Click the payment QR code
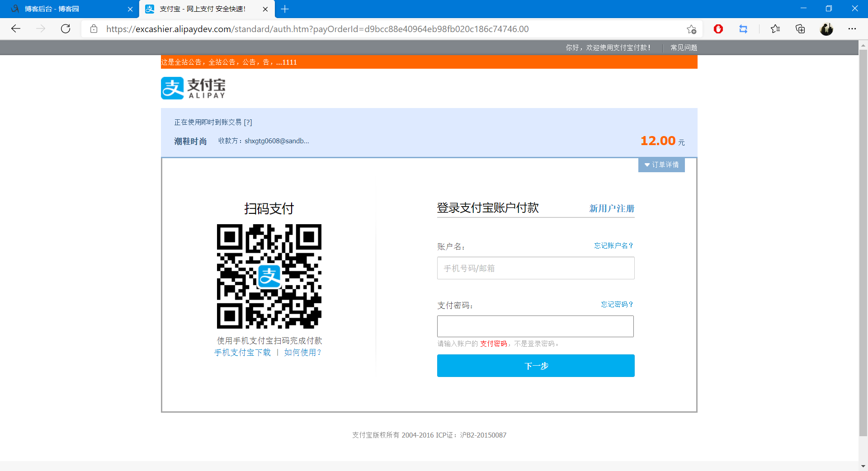Image resolution: width=868 pixels, height=471 pixels. [269, 276]
